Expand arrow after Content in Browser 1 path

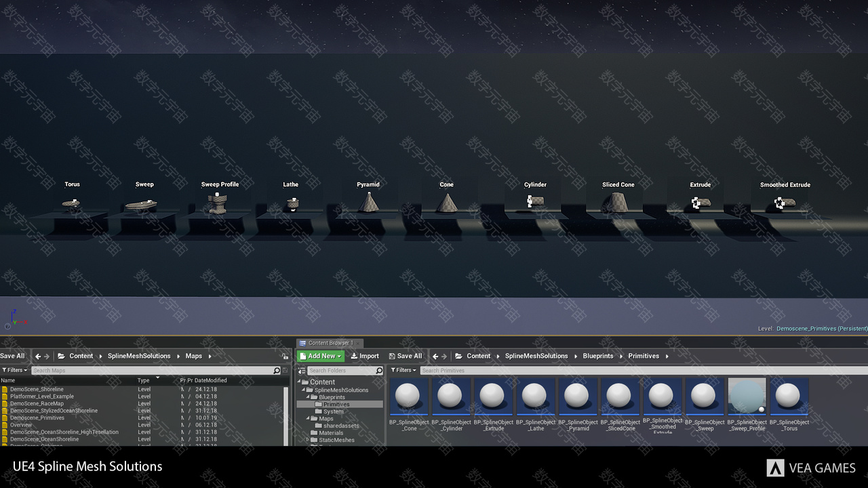click(498, 356)
